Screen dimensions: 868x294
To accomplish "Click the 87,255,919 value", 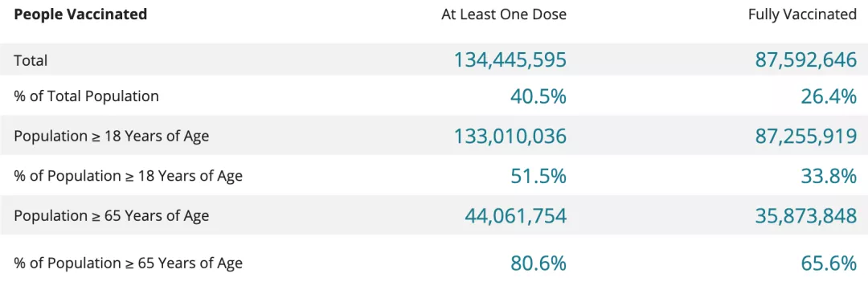I will [x=806, y=137].
